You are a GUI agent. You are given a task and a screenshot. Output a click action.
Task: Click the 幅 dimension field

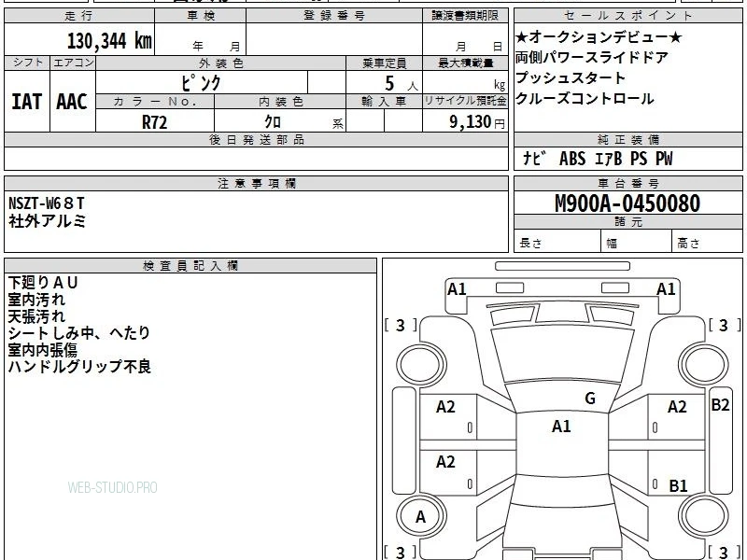637,243
